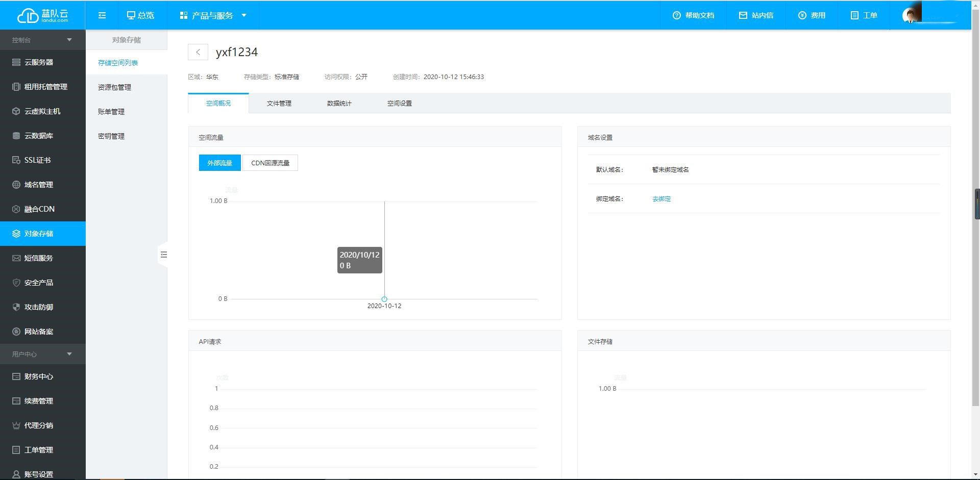Viewport: 980px width, 480px height.
Task: Switch to CDN回源流量 traffic view
Action: (270, 163)
